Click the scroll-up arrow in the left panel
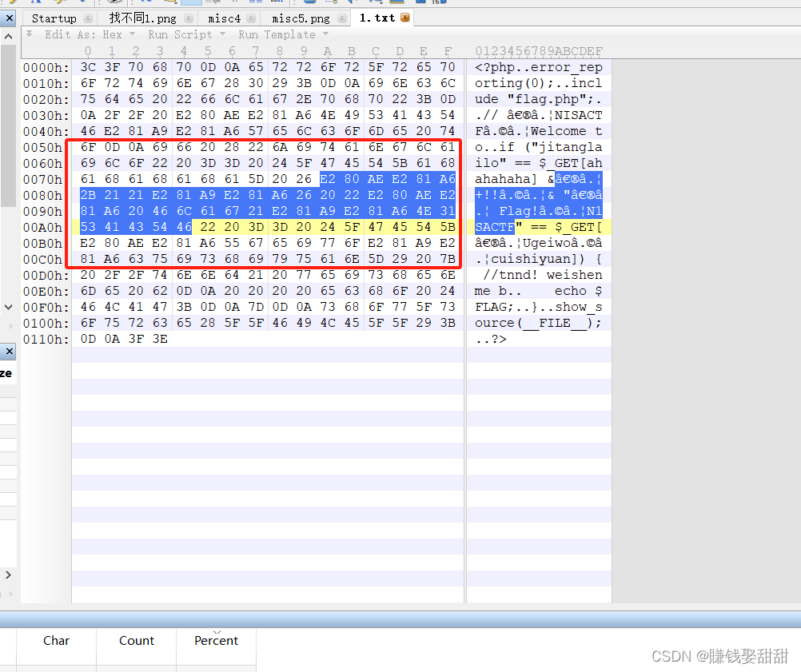Screen dimensions: 801x672 [x=8, y=36]
